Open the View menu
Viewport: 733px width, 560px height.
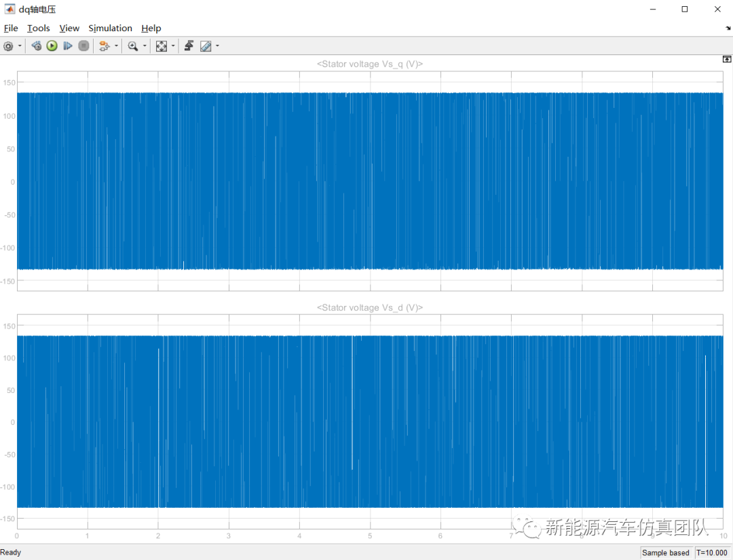point(69,28)
